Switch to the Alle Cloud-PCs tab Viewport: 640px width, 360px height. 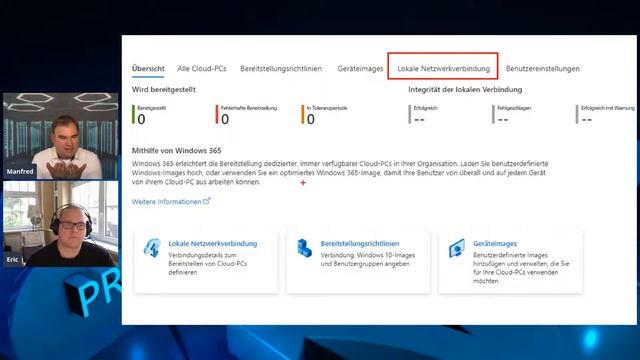202,69
